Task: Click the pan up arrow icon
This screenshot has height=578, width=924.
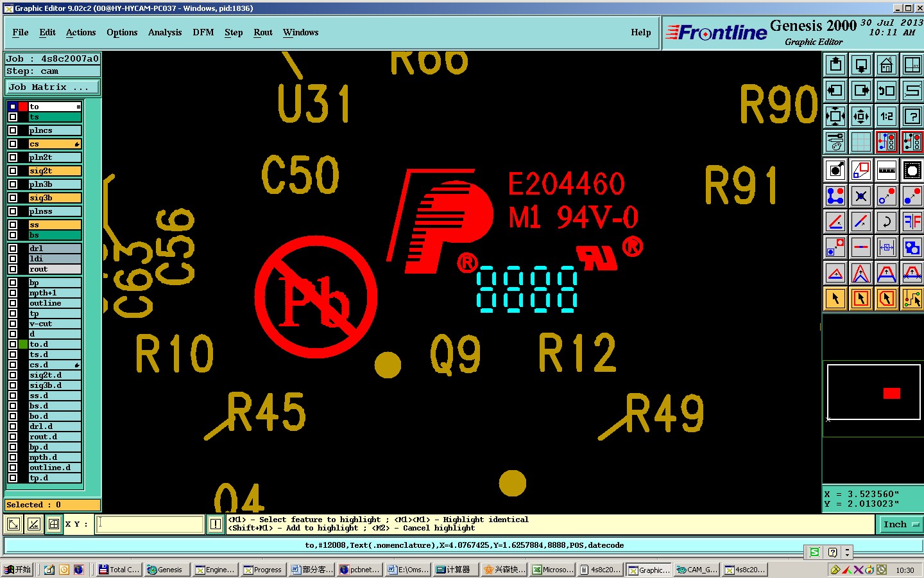Action: (x=835, y=65)
